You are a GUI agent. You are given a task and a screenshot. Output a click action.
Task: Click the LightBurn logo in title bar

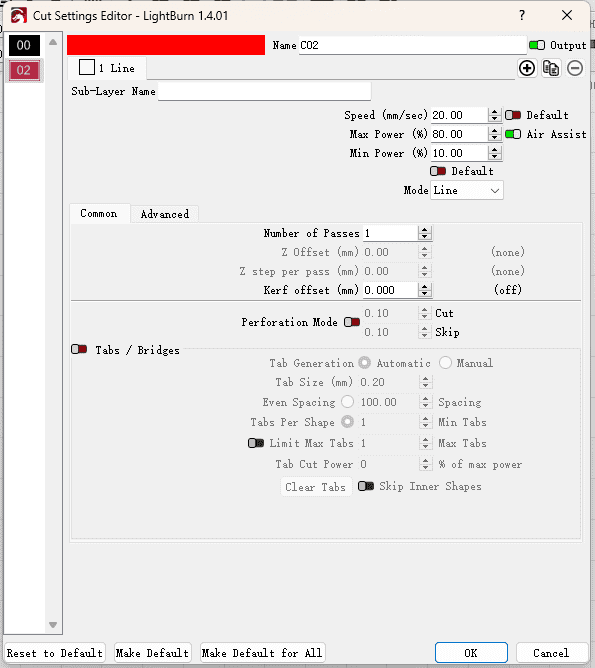coord(19,16)
